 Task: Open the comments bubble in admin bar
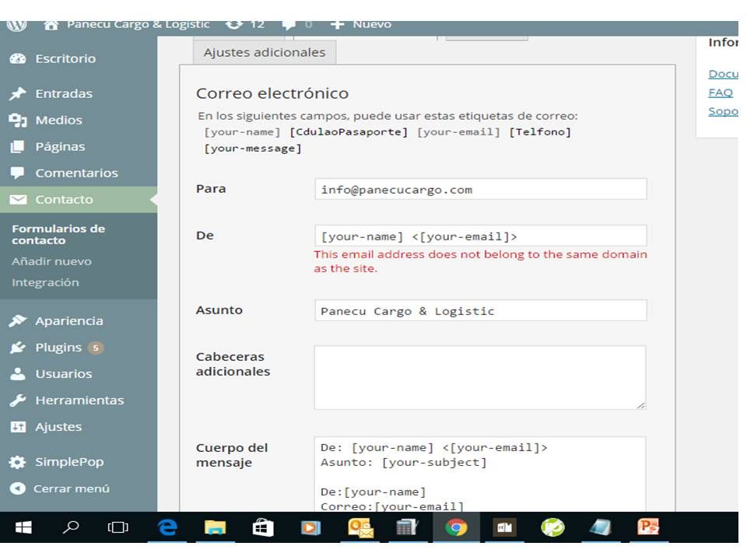pos(289,24)
